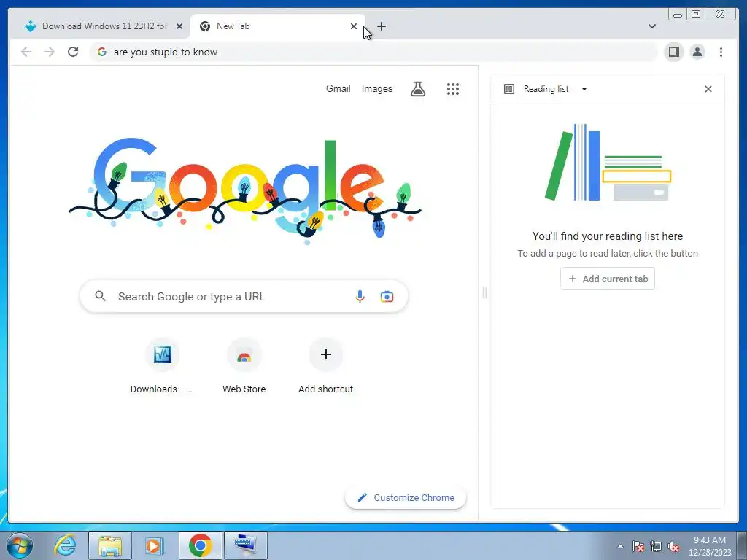747x560 pixels.
Task: Click the address bar text
Action: tap(166, 52)
